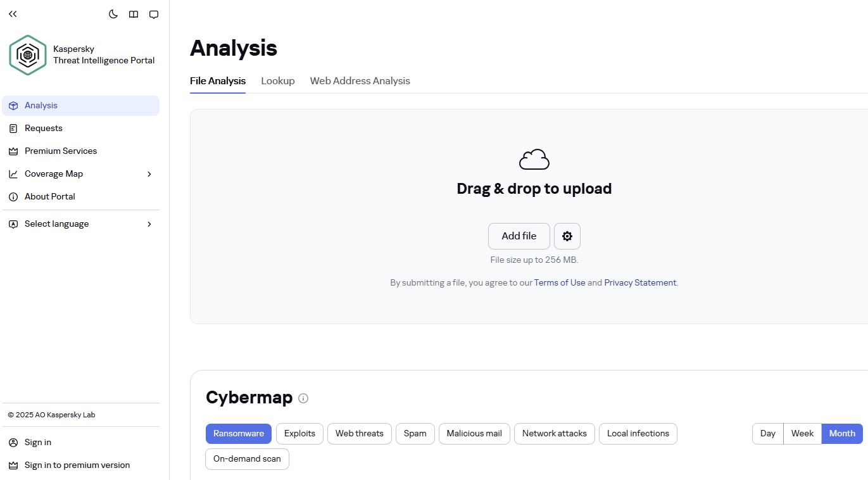This screenshot has height=480, width=868.
Task: Click Sign in to premium version
Action: pos(77,465)
